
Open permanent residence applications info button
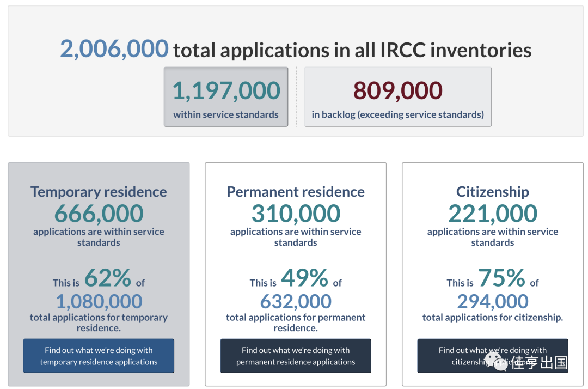(296, 356)
